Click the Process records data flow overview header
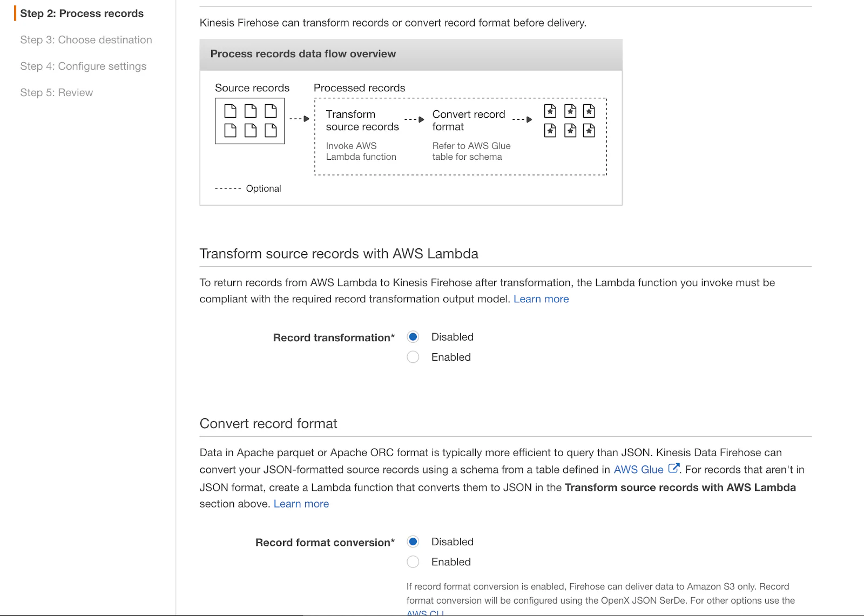 pos(411,55)
